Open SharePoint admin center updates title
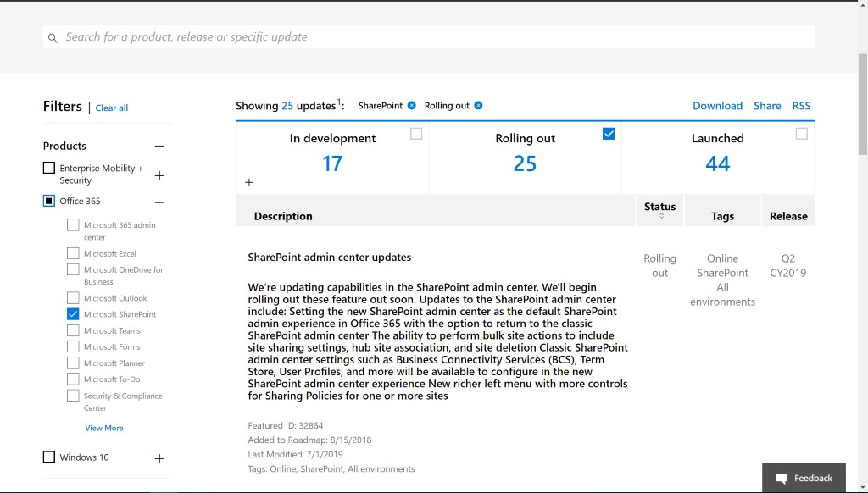Viewport: 868px width, 493px height. 330,258
